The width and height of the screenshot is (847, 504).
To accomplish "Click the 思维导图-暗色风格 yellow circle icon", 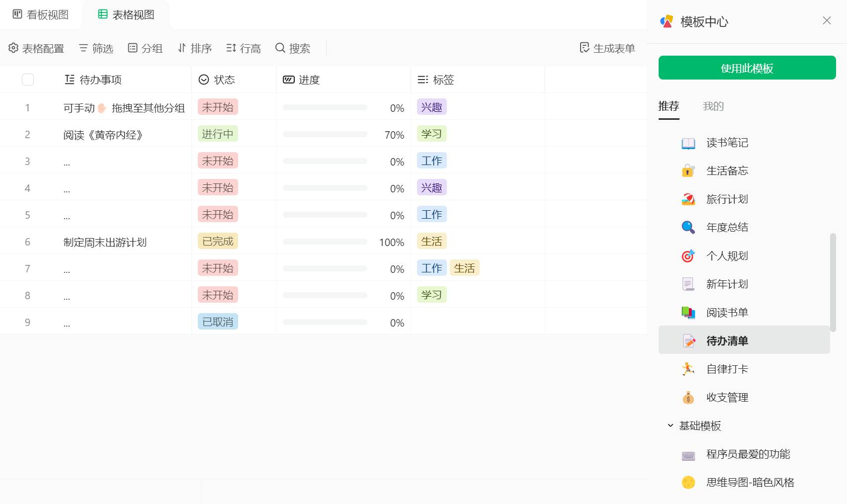I will click(688, 483).
